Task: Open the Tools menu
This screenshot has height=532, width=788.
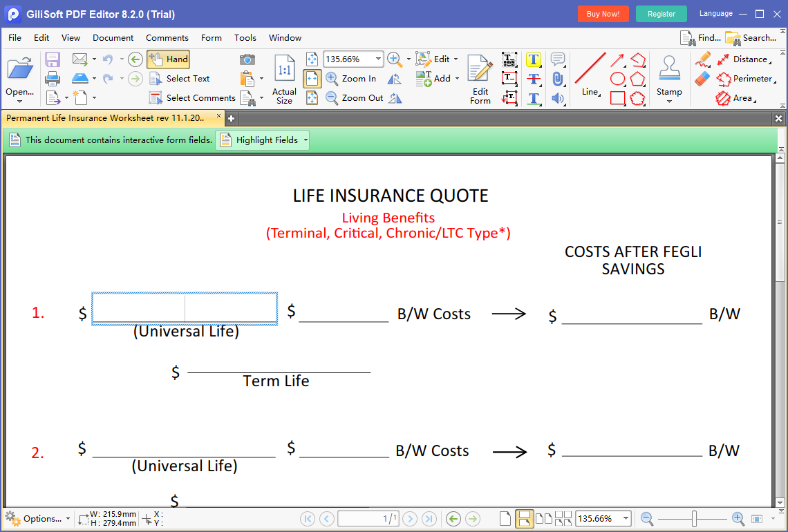Action: 245,38
